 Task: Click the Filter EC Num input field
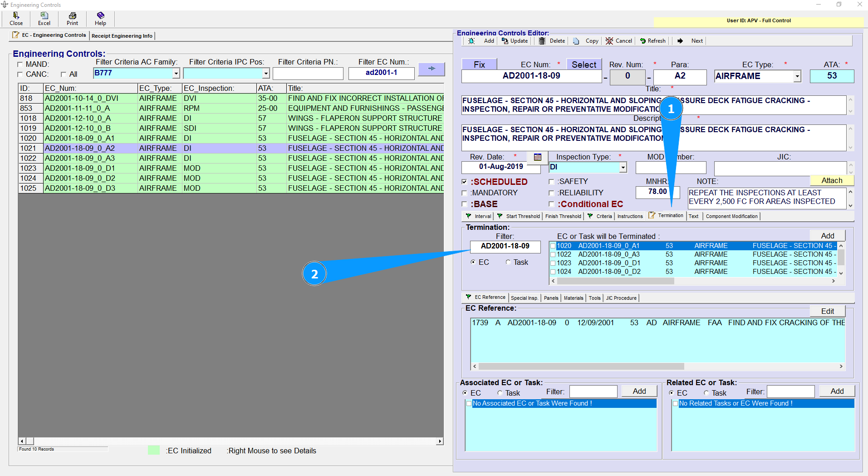click(x=381, y=73)
